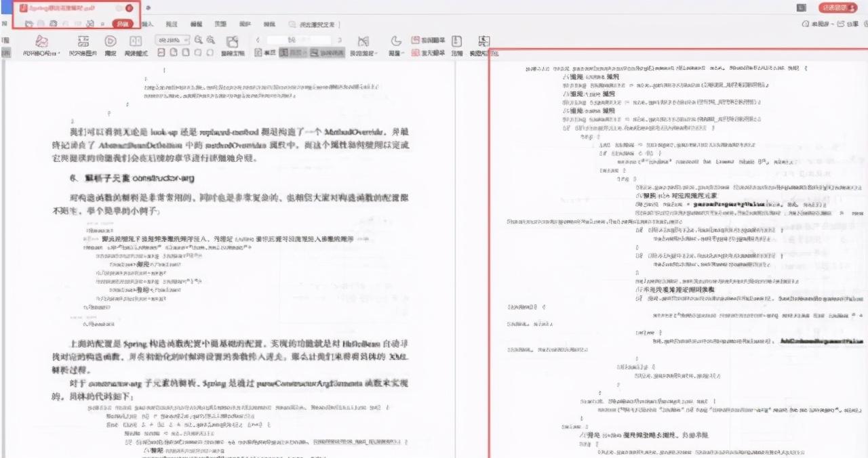Click the auto scroll icon

[363, 41]
